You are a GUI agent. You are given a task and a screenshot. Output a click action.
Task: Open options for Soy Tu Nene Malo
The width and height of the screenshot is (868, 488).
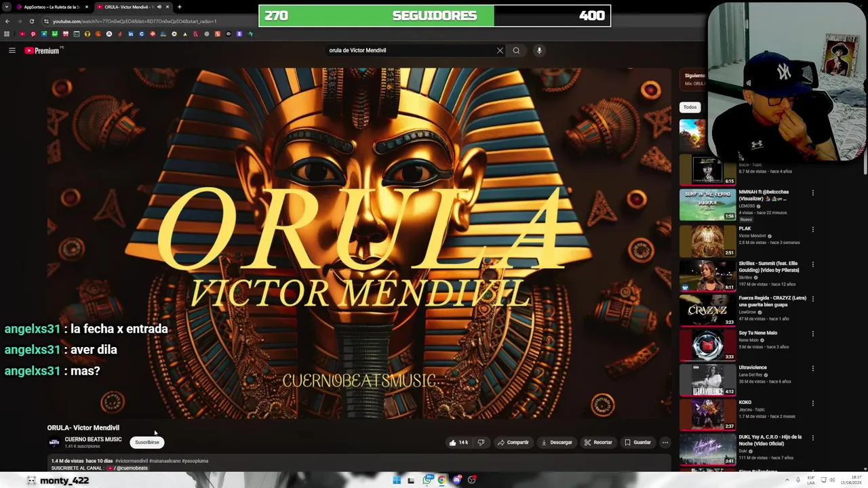point(812,333)
